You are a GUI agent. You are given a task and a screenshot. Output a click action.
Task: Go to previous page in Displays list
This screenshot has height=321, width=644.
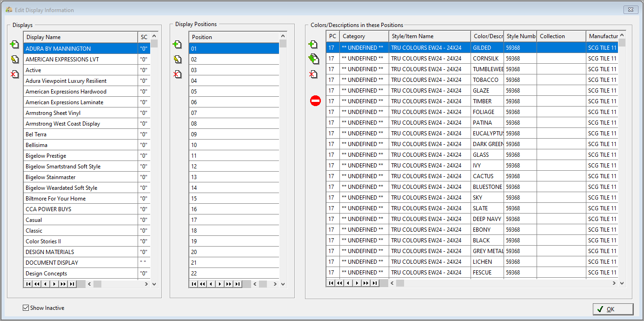pyautogui.click(x=37, y=284)
